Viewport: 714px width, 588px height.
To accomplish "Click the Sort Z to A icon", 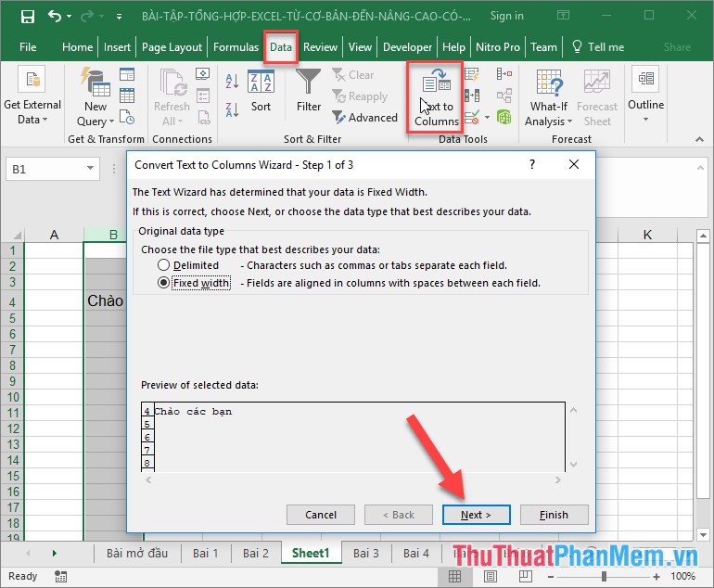I will click(x=232, y=109).
